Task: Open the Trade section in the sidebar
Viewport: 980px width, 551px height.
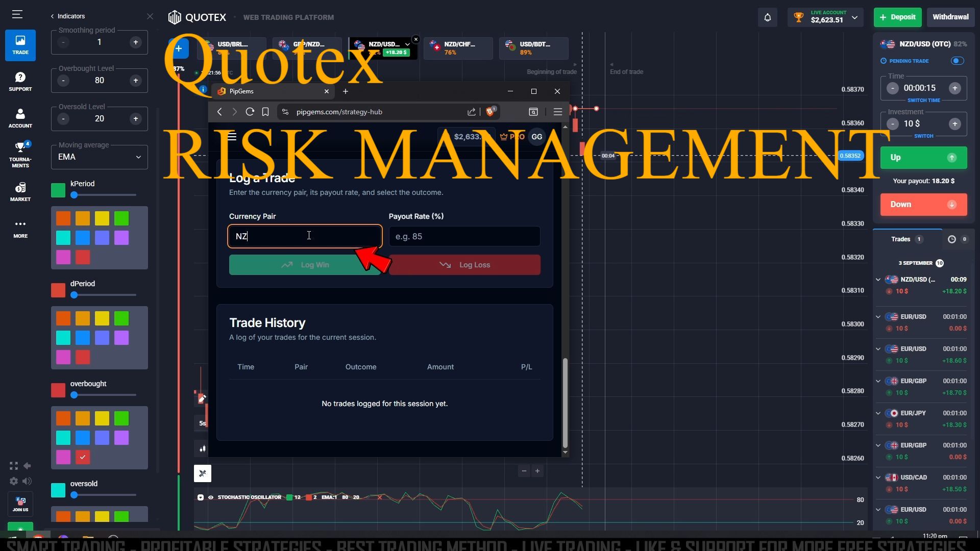Action: tap(20, 45)
